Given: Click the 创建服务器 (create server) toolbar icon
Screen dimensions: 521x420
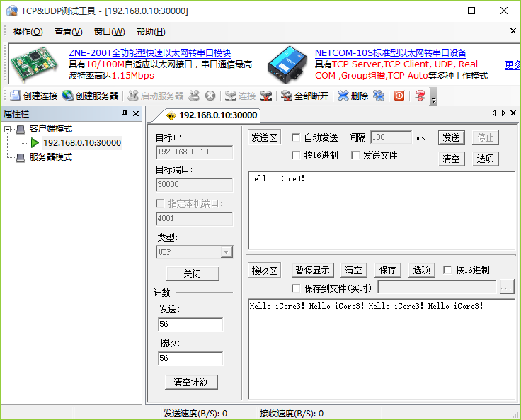Looking at the screenshot, I should (x=68, y=96).
